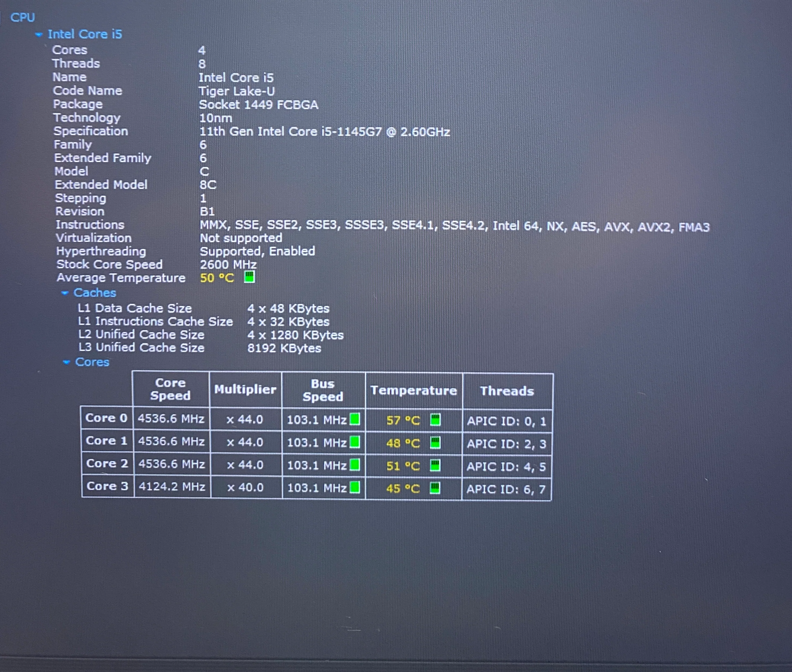Viewport: 792px width, 672px height.
Task: Click the Core Speed column header
Action: (x=170, y=389)
